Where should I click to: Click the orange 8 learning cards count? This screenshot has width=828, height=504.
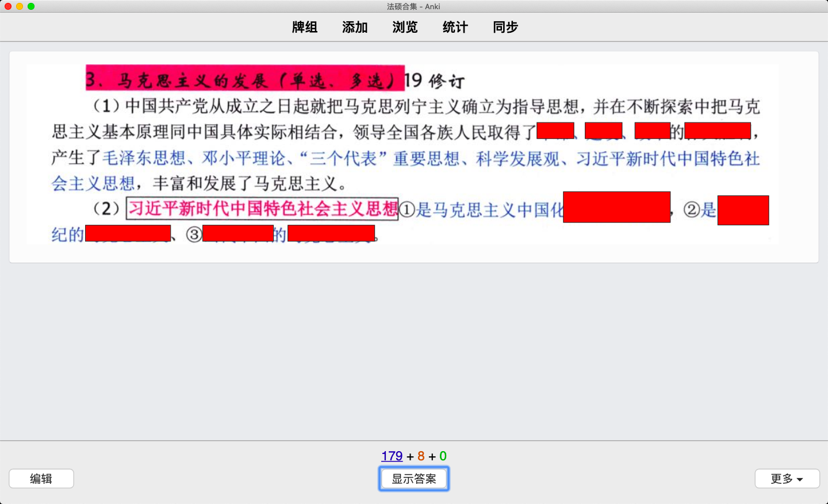click(x=421, y=456)
